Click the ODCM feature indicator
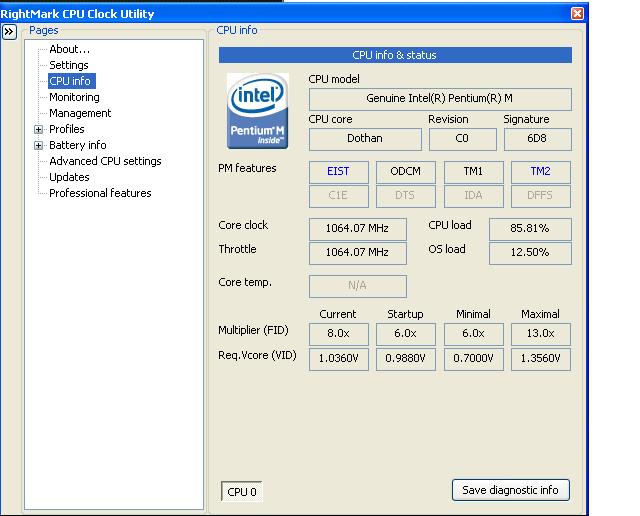 tap(405, 171)
